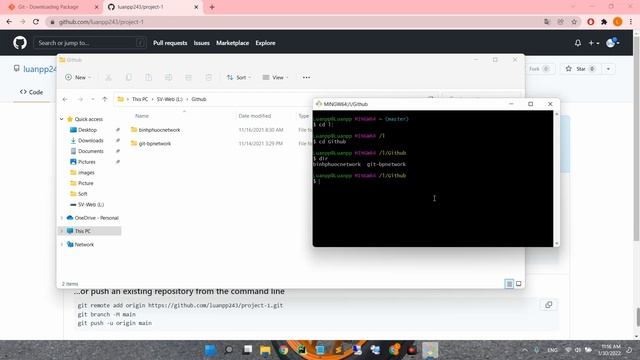Sort by the Name column header
Image resolution: width=640 pixels, height=360 pixels.
[x=142, y=116]
